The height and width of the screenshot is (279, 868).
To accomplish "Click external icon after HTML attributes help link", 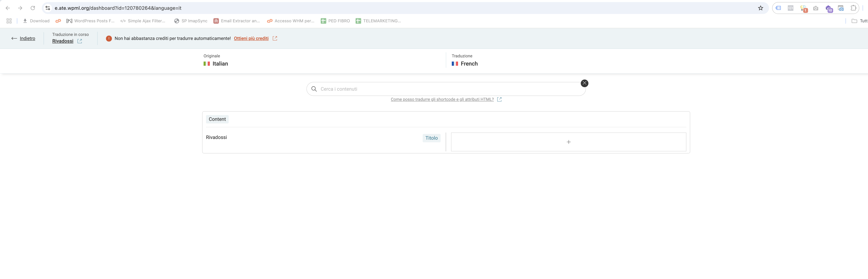I will (x=499, y=99).
